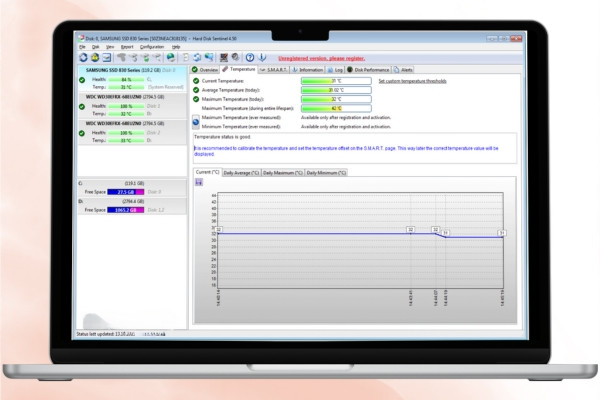Open the Help menu

pos(176,47)
